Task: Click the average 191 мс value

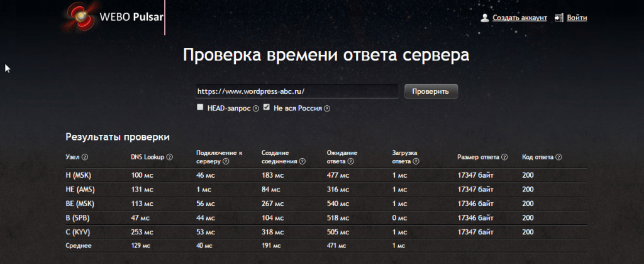Action: point(272,246)
